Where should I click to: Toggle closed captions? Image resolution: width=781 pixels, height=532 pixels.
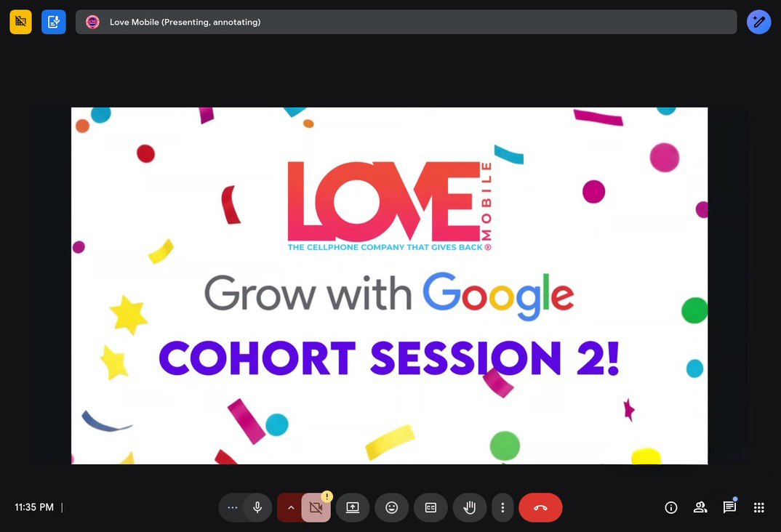tap(430, 507)
